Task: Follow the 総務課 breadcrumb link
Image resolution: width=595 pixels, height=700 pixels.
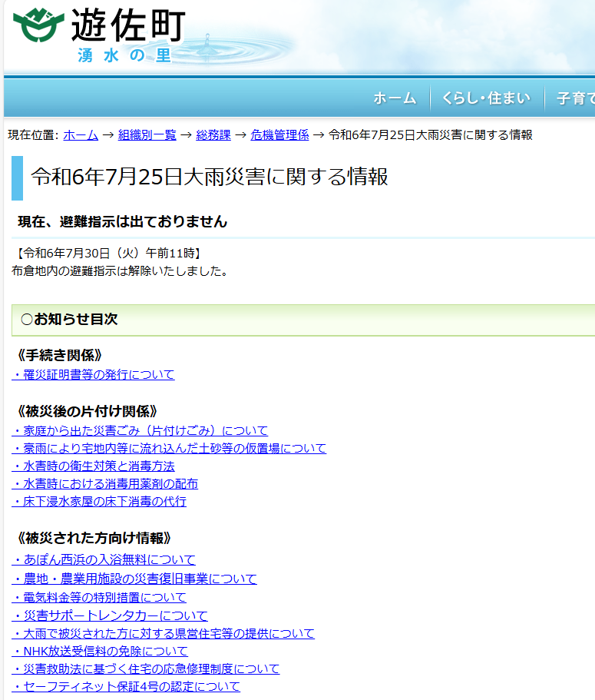Action: [x=213, y=134]
